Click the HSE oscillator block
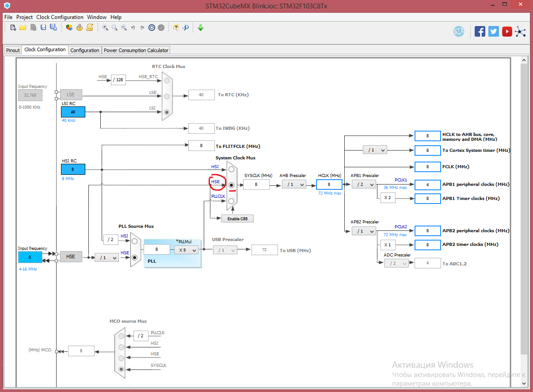Image resolution: width=533 pixels, height=392 pixels. 71,256
